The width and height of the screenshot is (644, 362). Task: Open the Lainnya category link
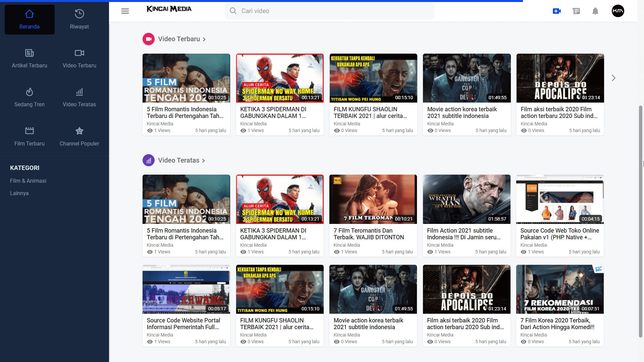(x=19, y=193)
